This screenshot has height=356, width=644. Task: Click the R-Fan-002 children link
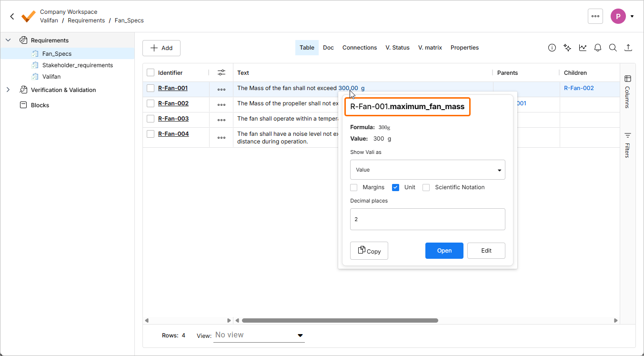click(x=579, y=88)
